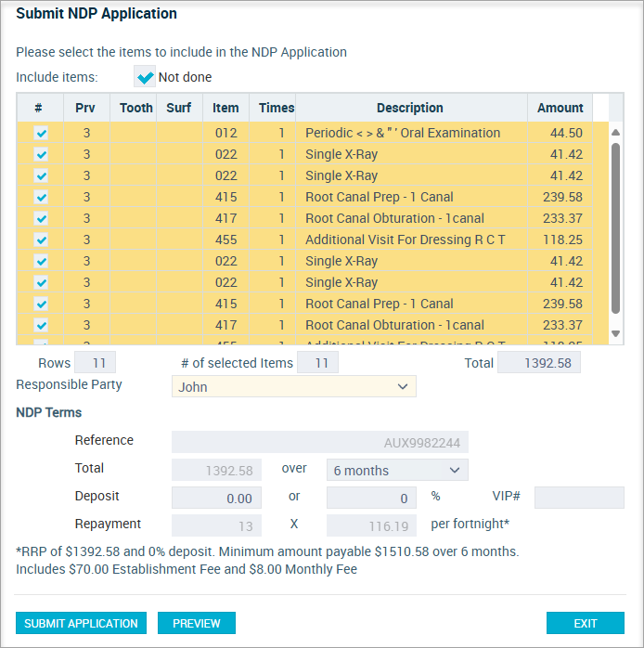This screenshot has height=648, width=644.
Task: Click the Exit button
Action: [585, 623]
